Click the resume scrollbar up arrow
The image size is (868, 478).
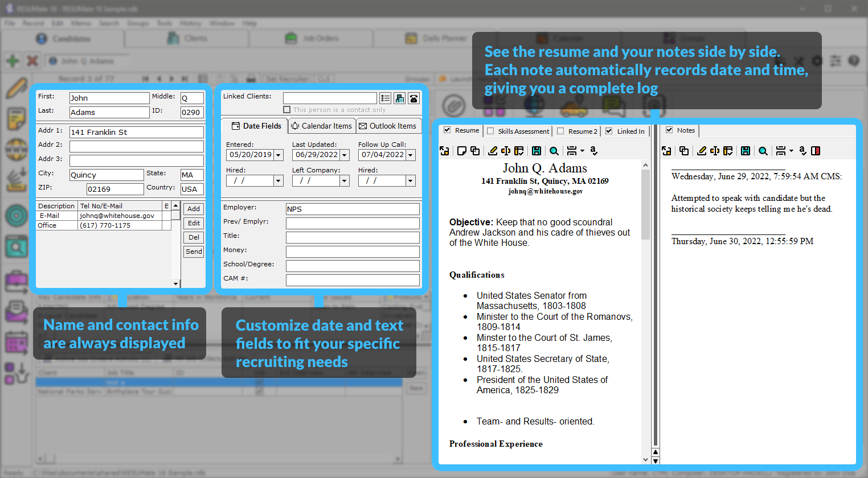(x=645, y=166)
